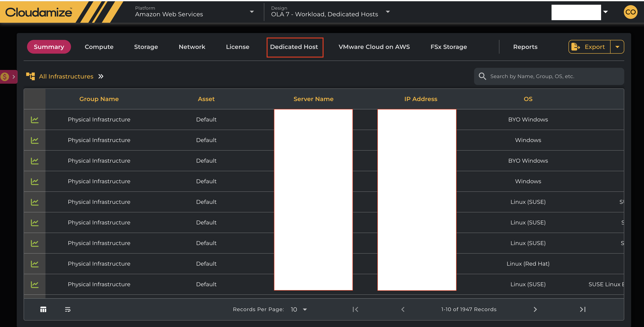
Task: Open the Export options dropdown arrow
Action: (617, 47)
